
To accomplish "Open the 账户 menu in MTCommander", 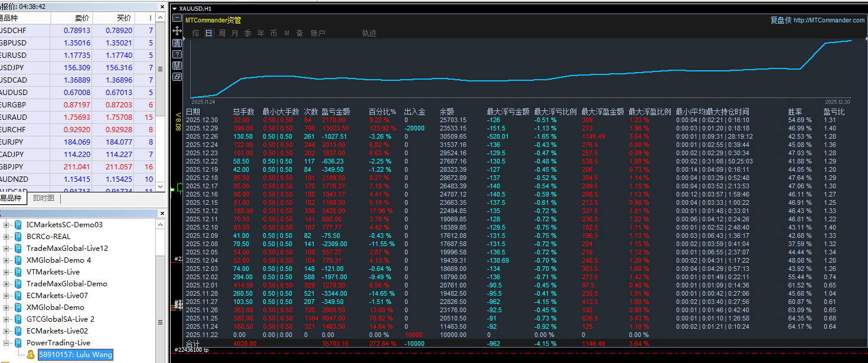I will (x=319, y=33).
